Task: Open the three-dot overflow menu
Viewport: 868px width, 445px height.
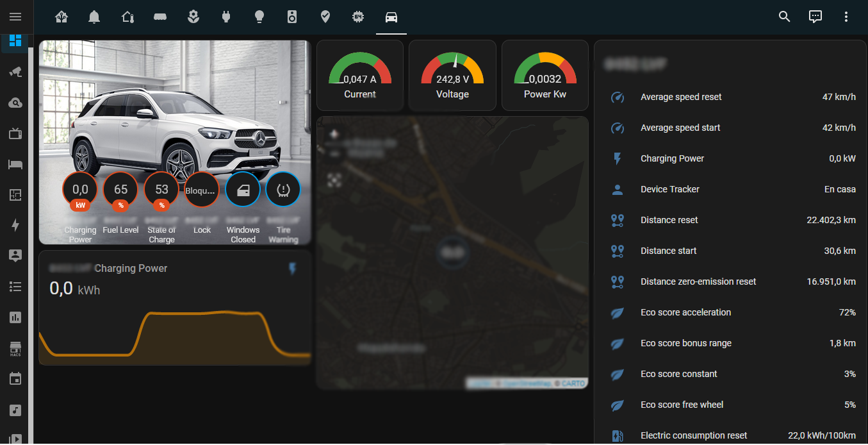Action: point(846,17)
